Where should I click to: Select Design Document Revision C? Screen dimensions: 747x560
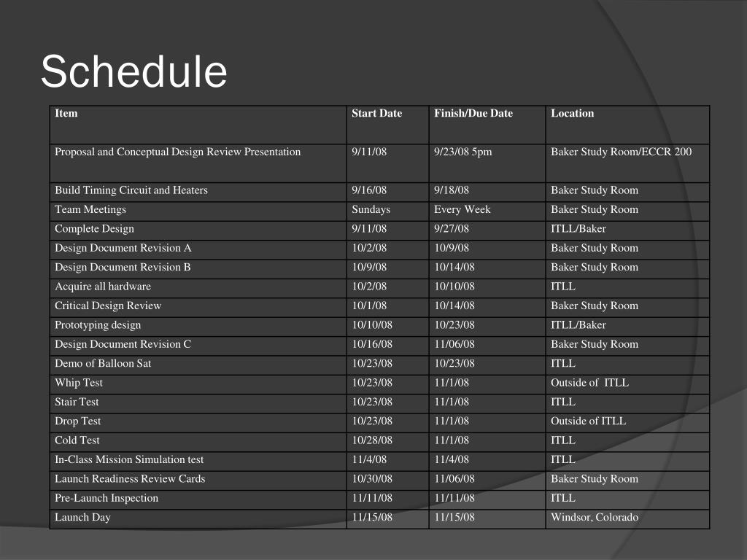coord(123,344)
